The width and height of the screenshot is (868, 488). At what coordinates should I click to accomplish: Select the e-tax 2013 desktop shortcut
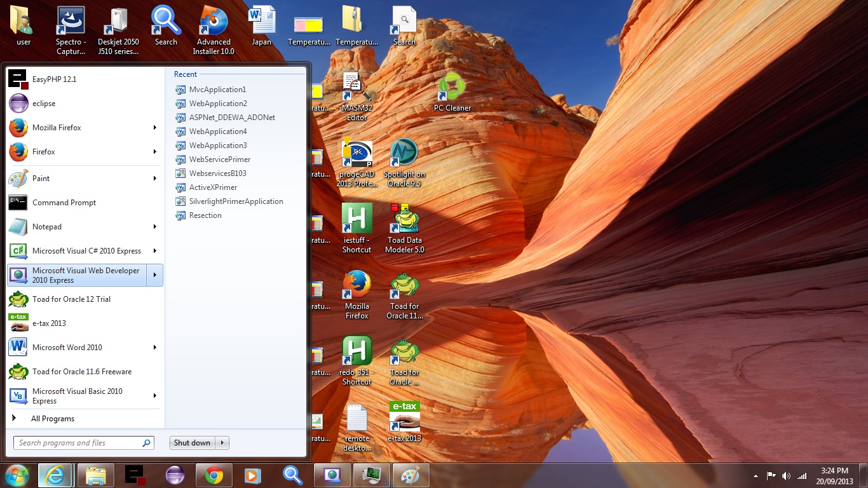pyautogui.click(x=404, y=422)
